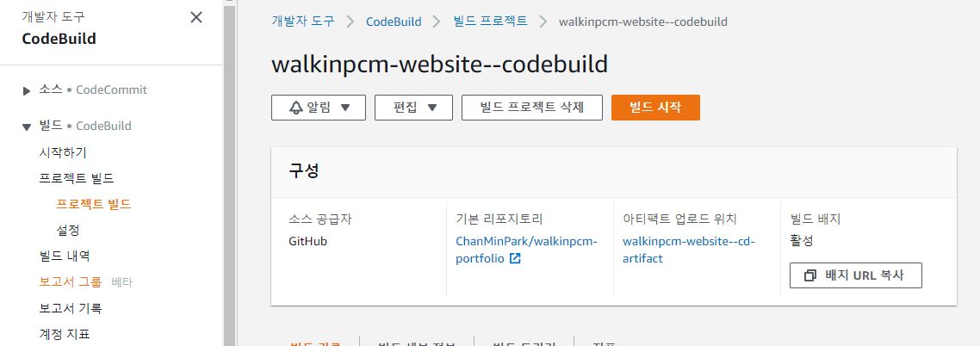This screenshot has width=980, height=346.
Task: Expand the 소스 CodeCommit section
Action: click(x=27, y=91)
